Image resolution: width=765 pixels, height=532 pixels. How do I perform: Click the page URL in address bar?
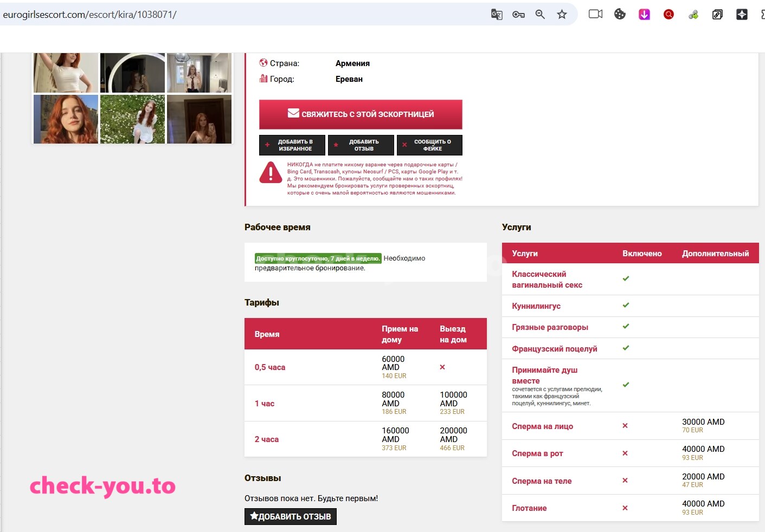(90, 15)
